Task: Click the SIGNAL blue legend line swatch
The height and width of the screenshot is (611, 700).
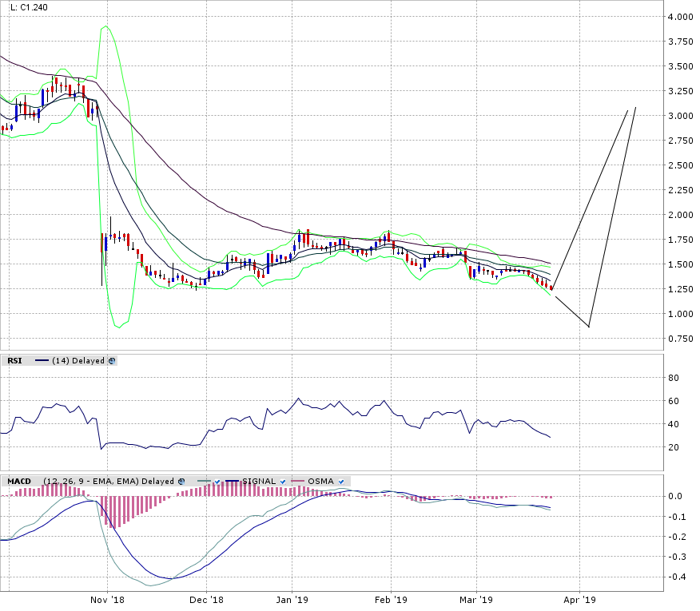Action: (x=233, y=482)
